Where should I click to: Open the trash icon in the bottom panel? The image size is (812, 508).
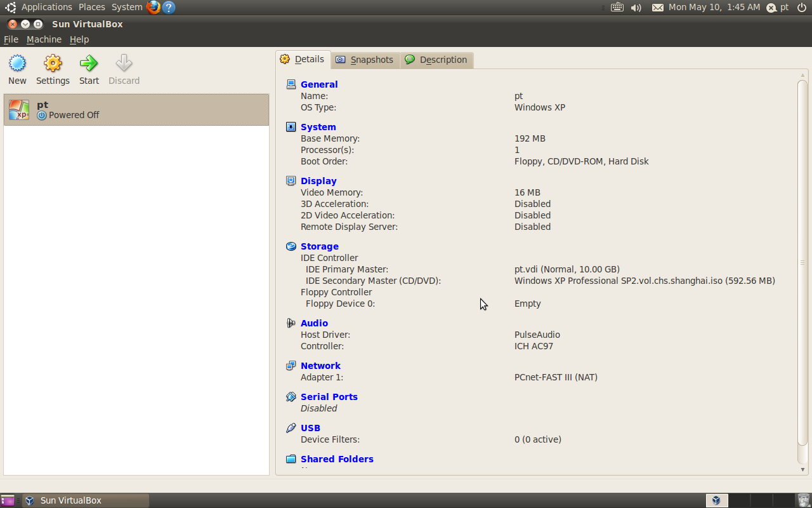pyautogui.click(x=804, y=500)
